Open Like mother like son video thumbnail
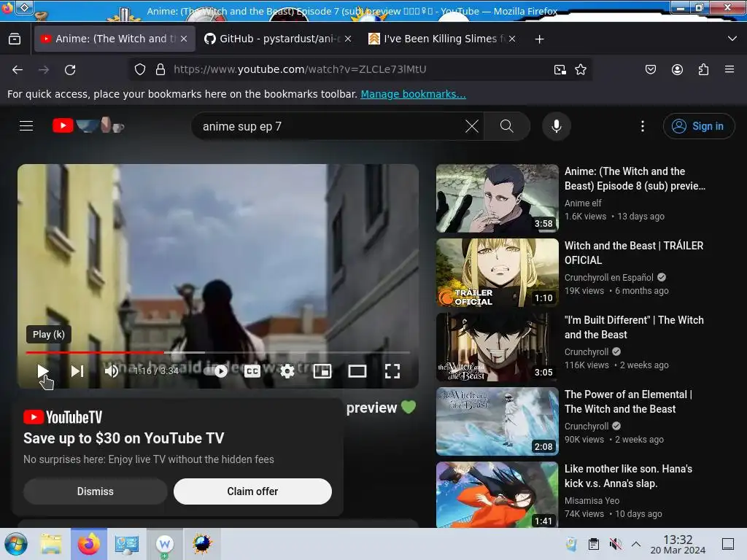The image size is (747, 560). [x=497, y=495]
